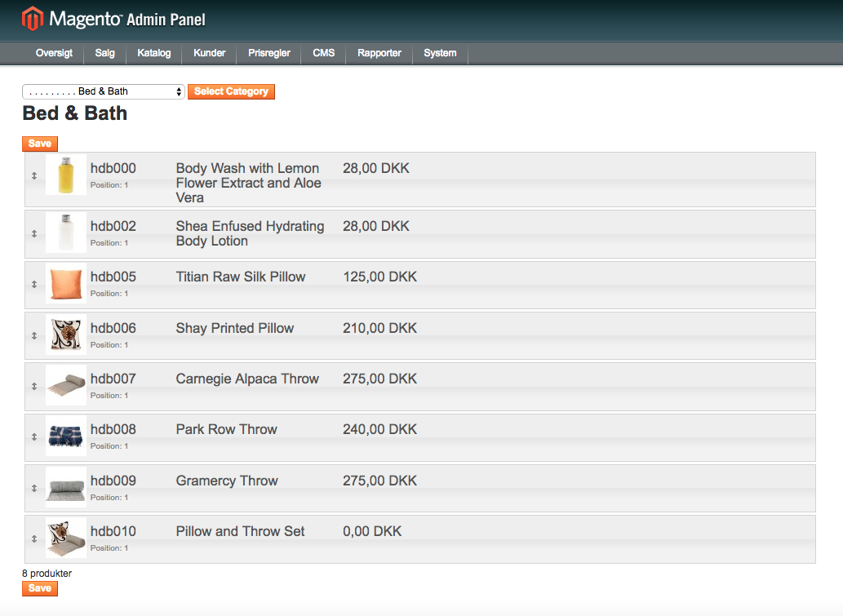The image size is (843, 616).
Task: Select sort handle beside Shay Printed Pillow
Action: click(34, 335)
